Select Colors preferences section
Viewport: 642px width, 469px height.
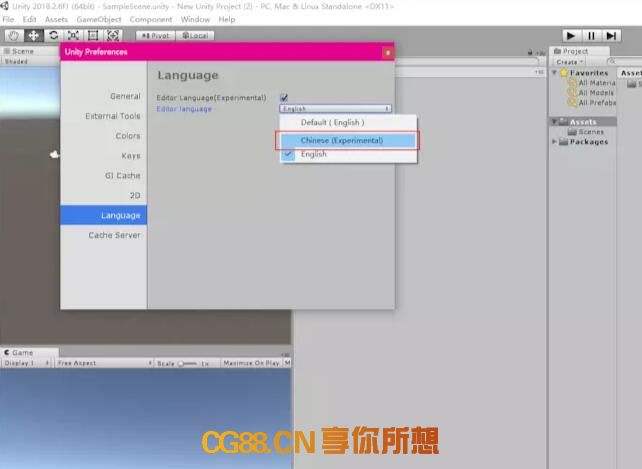coord(104,136)
